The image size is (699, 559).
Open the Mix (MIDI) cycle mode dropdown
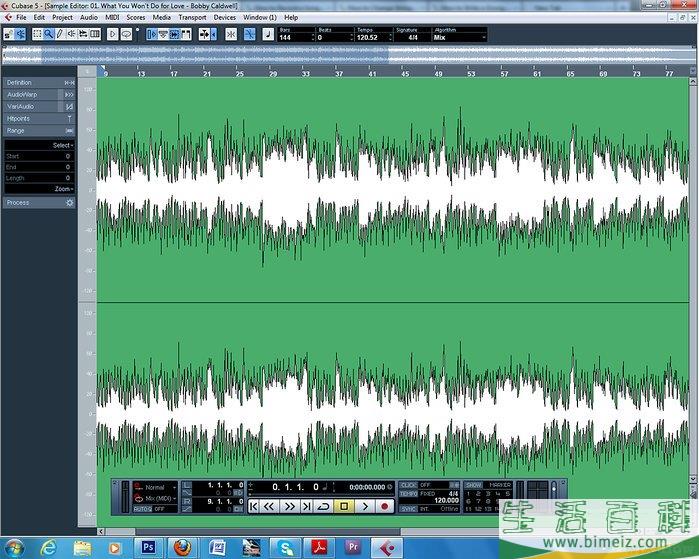(x=155, y=498)
